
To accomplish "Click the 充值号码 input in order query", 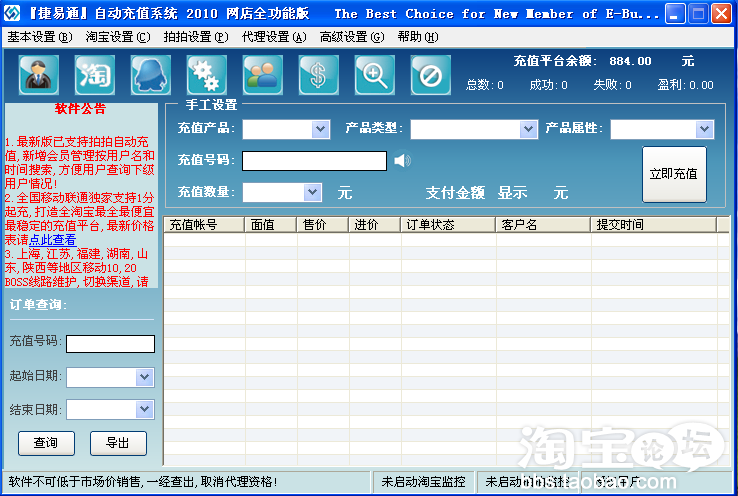I will tap(110, 343).
